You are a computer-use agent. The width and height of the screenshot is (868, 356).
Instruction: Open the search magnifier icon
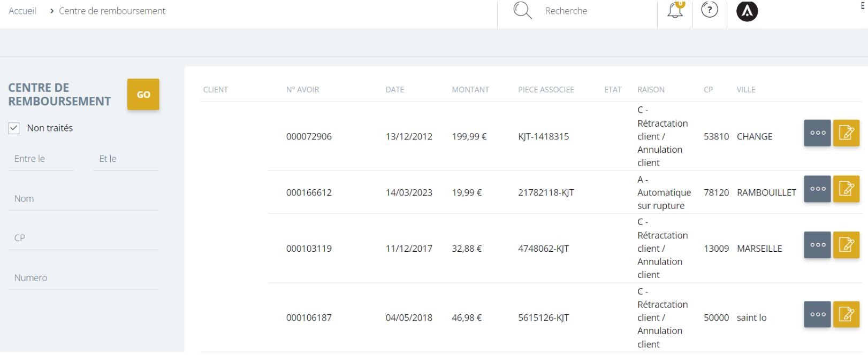click(x=522, y=11)
